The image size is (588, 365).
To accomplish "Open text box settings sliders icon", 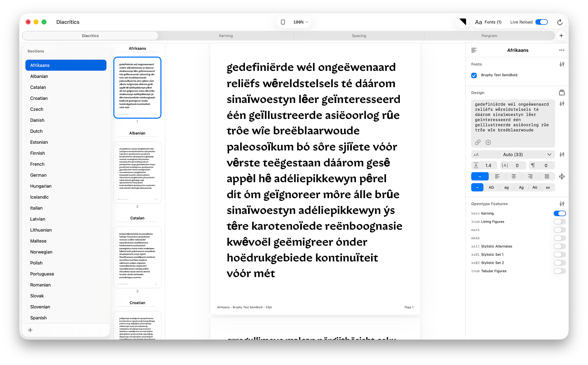I will click(562, 104).
